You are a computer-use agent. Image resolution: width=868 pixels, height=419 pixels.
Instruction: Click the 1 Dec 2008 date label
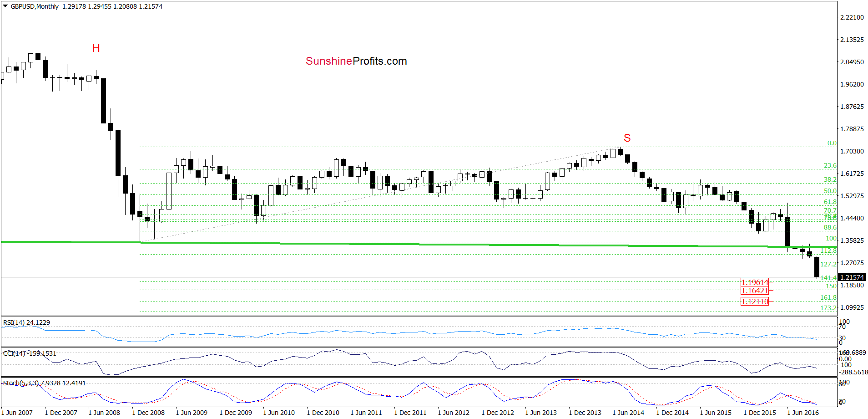pyautogui.click(x=148, y=413)
